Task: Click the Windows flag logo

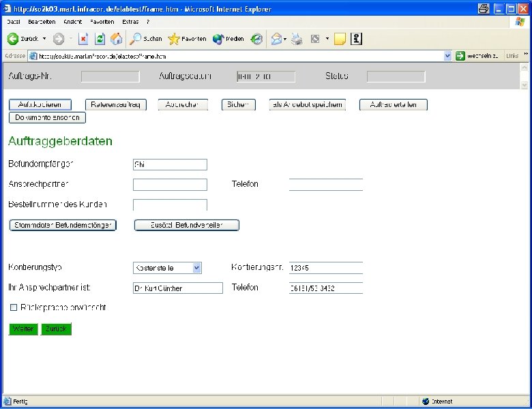Action: click(x=520, y=22)
